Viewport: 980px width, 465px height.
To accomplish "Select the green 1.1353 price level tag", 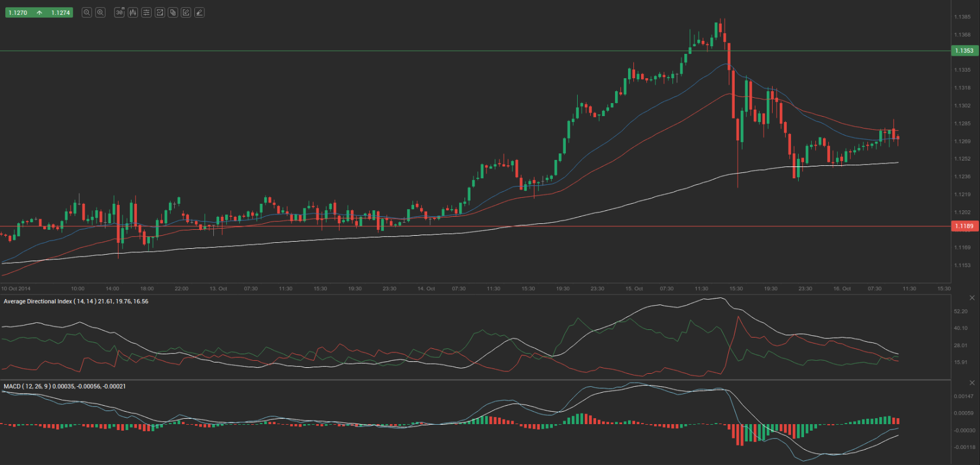I will [x=965, y=51].
